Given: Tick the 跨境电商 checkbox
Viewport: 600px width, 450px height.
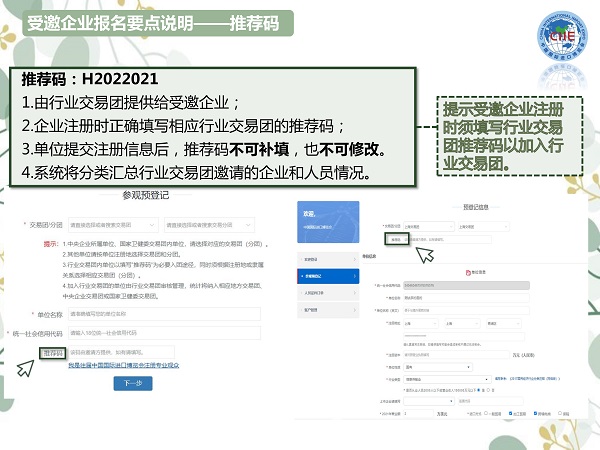Looking at the screenshot, I should [536, 412].
